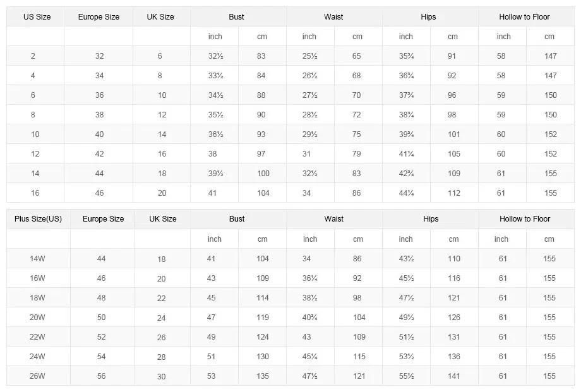Click "Europe Size" header in the top table
This screenshot has height=392, width=581.
tap(99, 17)
